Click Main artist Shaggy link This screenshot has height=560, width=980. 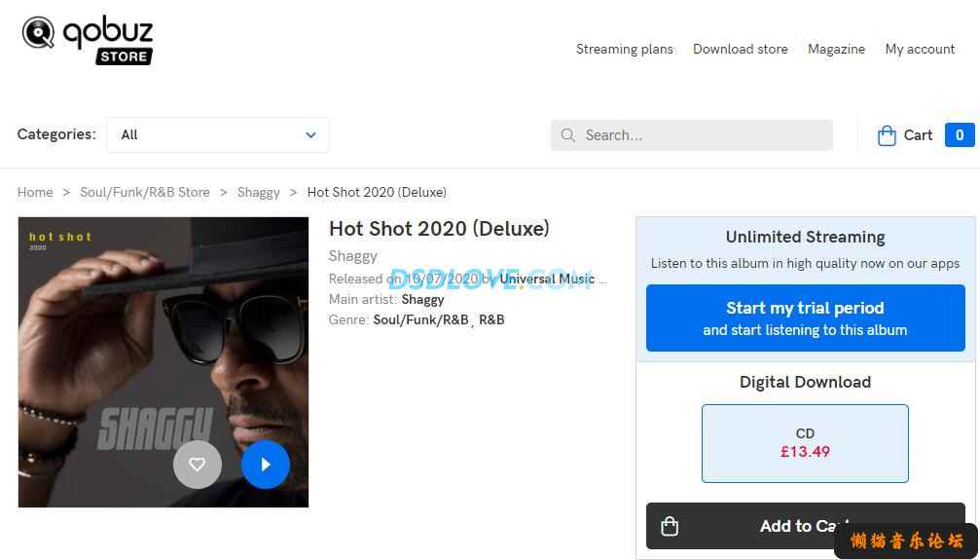click(x=422, y=299)
